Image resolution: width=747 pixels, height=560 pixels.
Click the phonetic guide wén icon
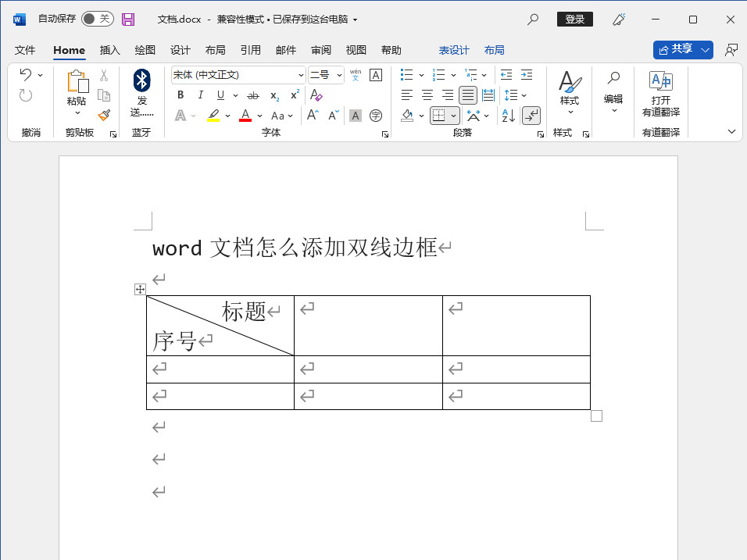pyautogui.click(x=356, y=75)
